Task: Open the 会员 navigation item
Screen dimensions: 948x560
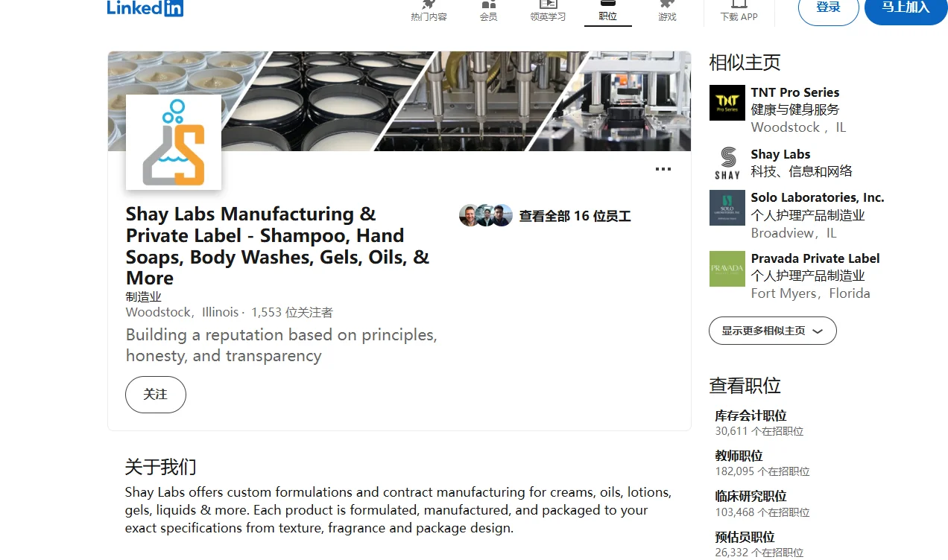Action: click(x=489, y=12)
